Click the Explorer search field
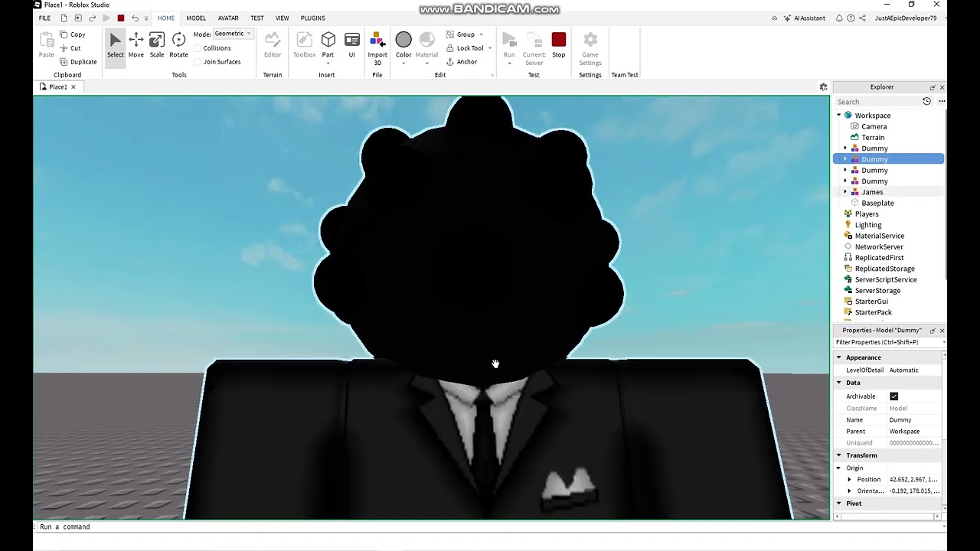Viewport: 980px width, 551px height. [x=877, y=101]
